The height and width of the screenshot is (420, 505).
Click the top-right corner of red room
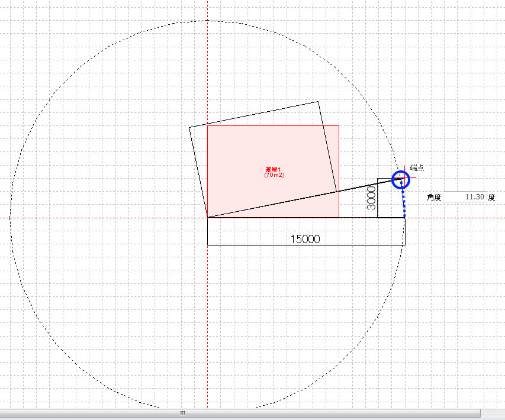tap(339, 125)
